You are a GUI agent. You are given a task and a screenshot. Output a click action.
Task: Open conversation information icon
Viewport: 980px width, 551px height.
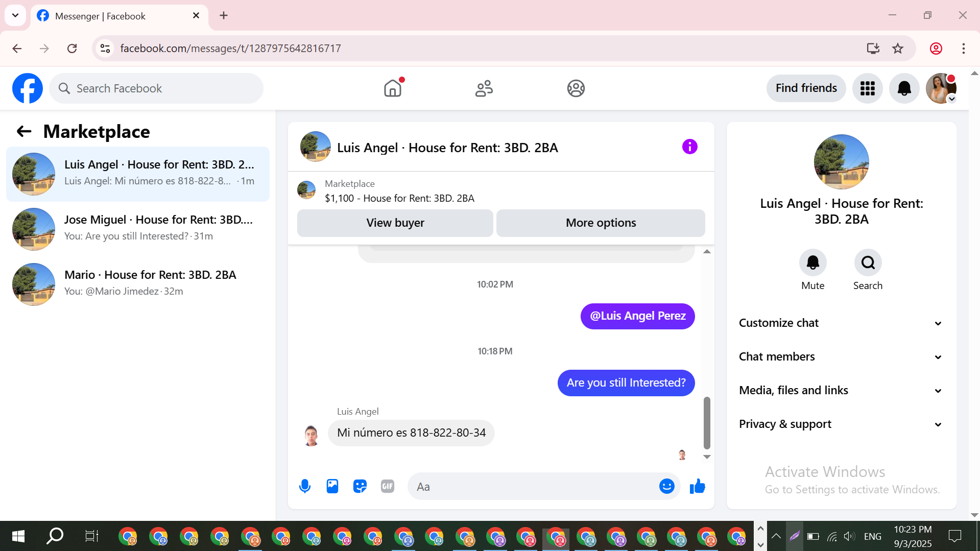click(x=689, y=147)
